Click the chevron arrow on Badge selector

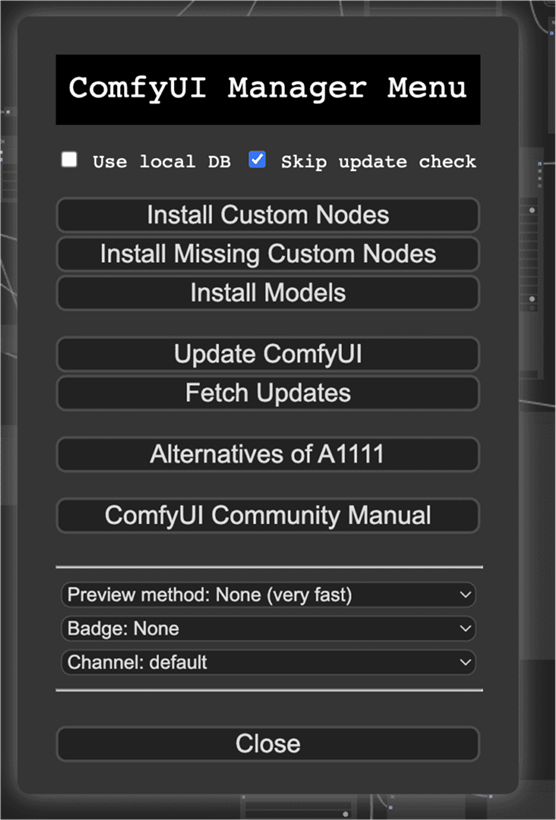tap(465, 628)
